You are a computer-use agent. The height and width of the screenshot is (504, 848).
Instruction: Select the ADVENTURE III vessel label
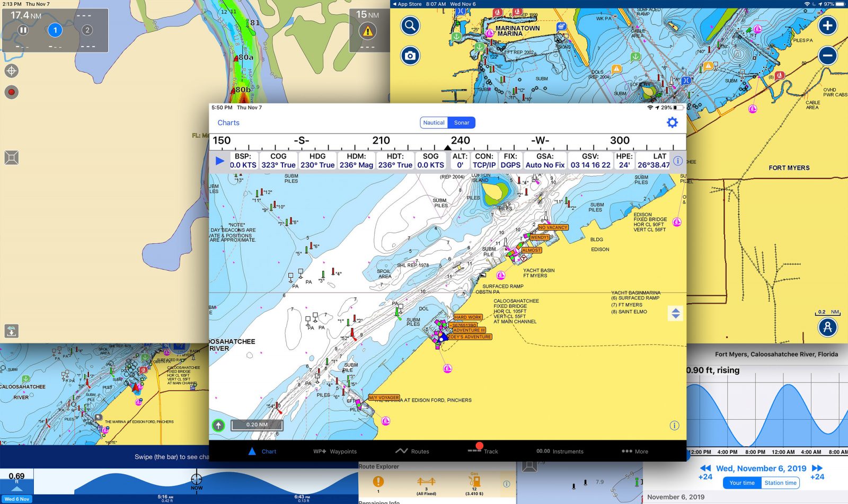[470, 330]
